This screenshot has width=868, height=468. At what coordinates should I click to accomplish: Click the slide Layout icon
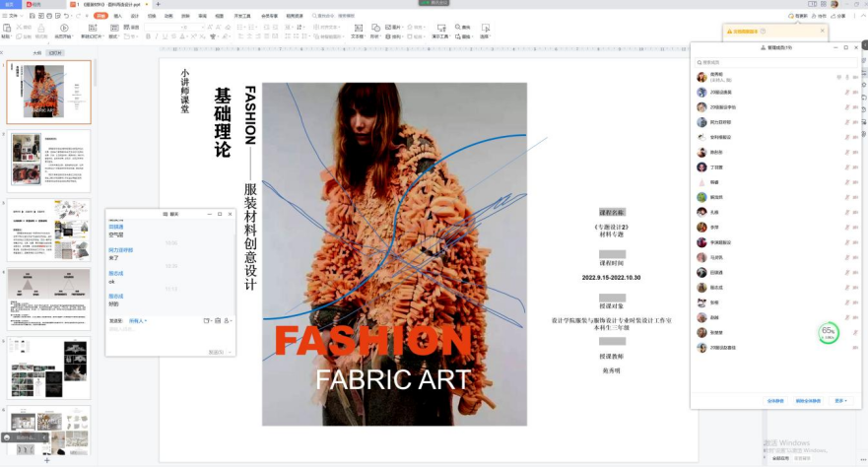[114, 28]
